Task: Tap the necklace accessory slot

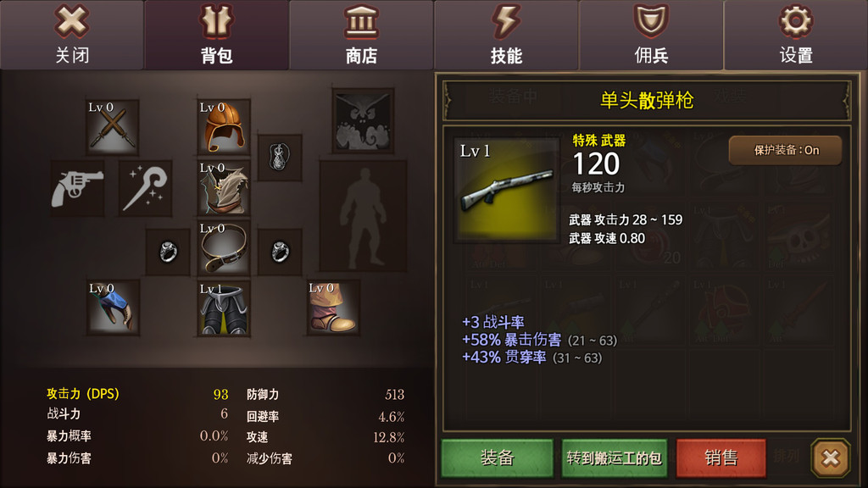Action: (x=280, y=158)
